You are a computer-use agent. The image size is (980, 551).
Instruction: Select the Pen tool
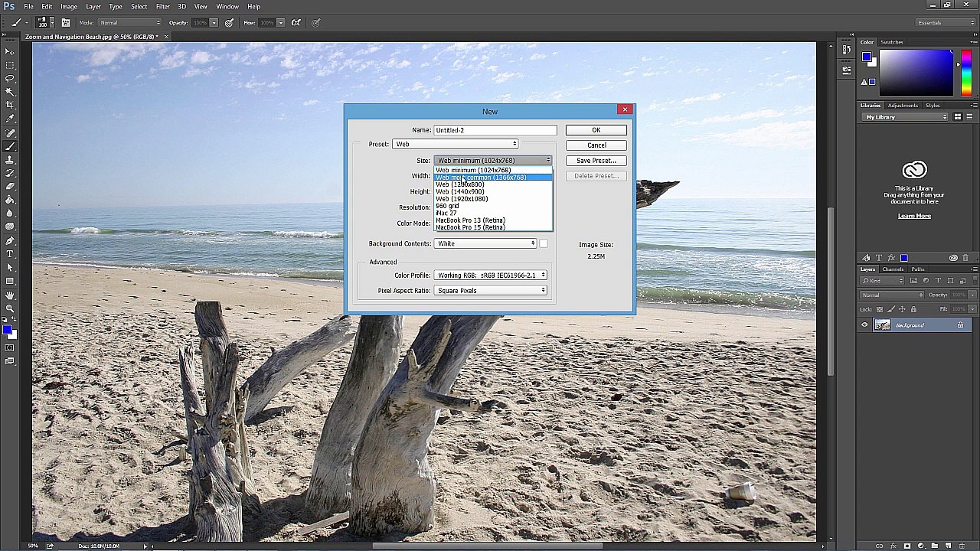pos(9,240)
